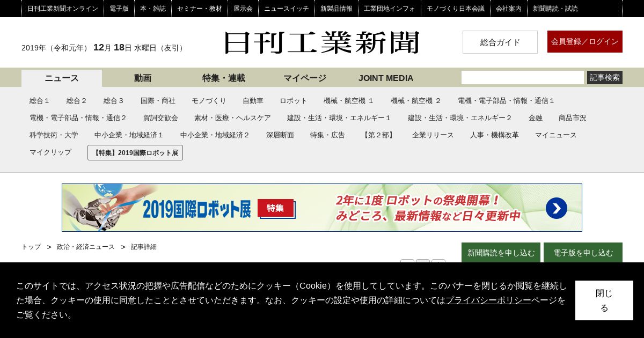The height and width of the screenshot is (338, 644).
Task: Open 本・雑誌 in the top bar
Action: point(153,9)
